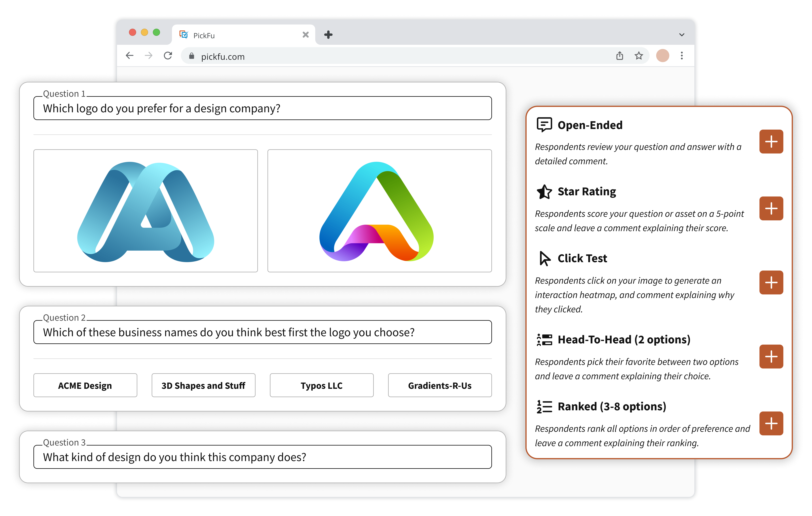The width and height of the screenshot is (812, 516).
Task: Open the browser three-dot menu
Action: (681, 56)
